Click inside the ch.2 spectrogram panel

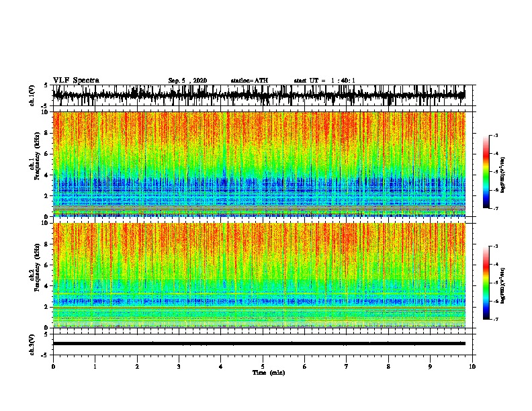coord(259,275)
